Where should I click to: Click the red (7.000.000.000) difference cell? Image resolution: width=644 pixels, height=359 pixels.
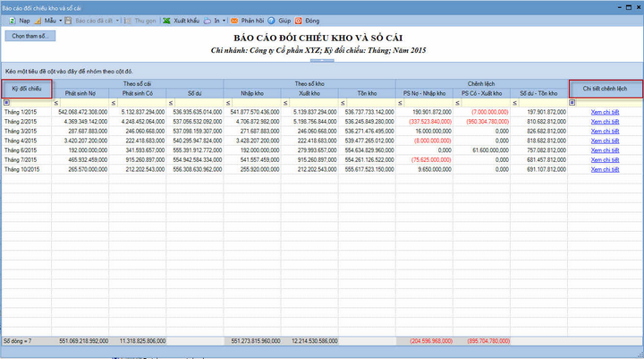click(482, 112)
